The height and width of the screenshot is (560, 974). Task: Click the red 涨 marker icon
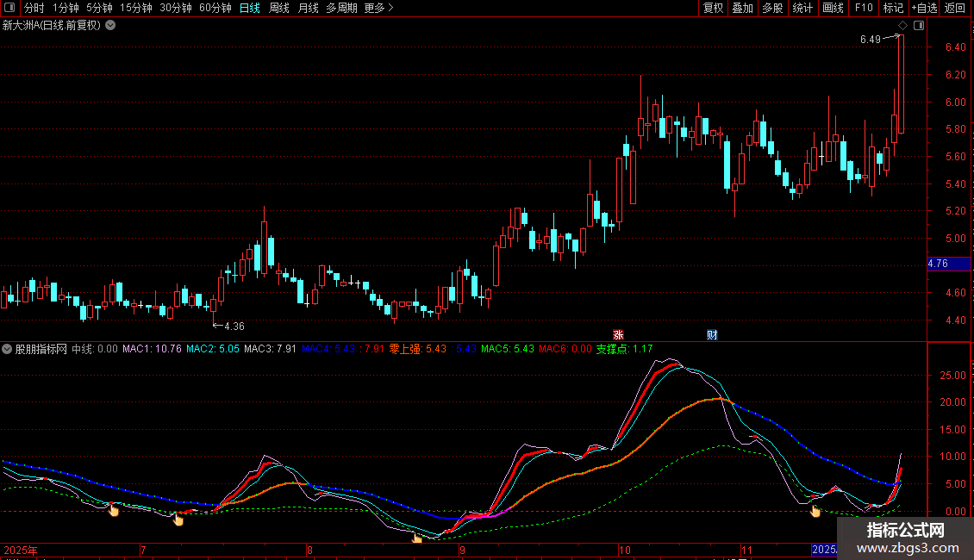click(618, 334)
